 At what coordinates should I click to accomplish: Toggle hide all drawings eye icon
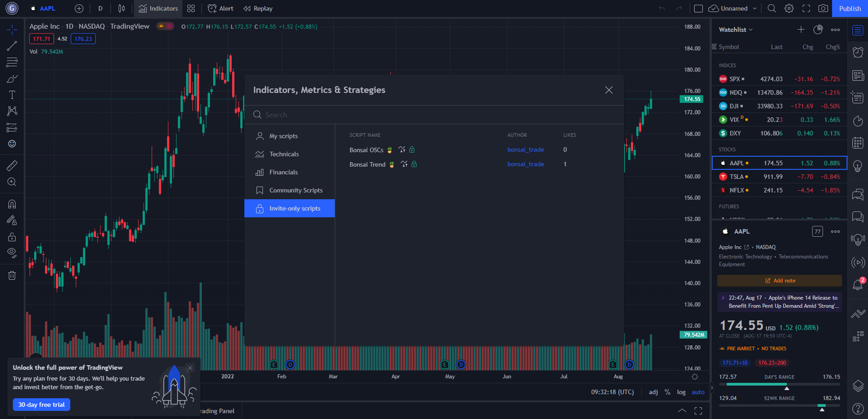pos(12,253)
